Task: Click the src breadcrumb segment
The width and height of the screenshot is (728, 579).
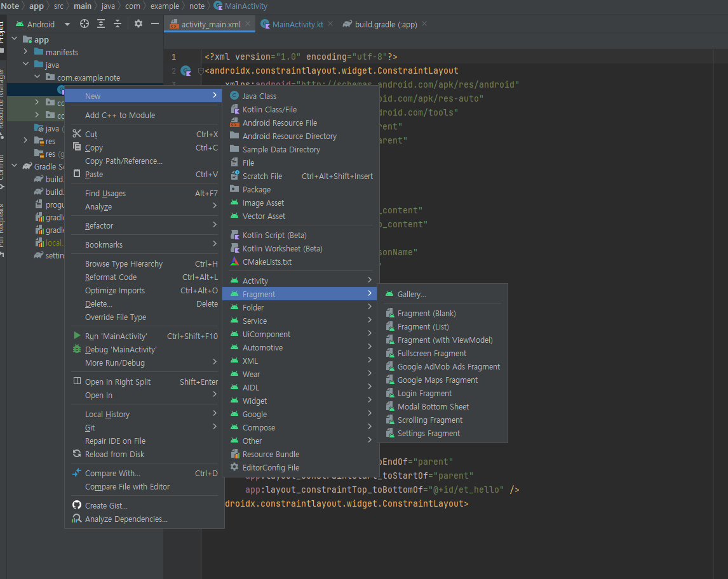Action: coord(58,6)
